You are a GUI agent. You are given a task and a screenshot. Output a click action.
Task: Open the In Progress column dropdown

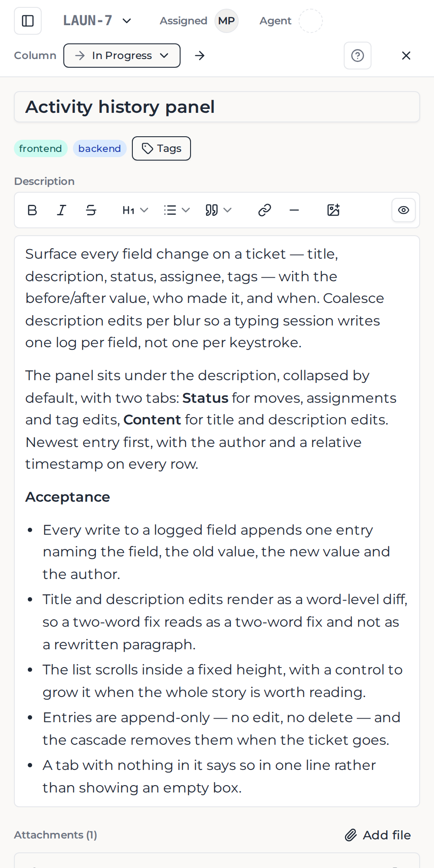tap(122, 56)
